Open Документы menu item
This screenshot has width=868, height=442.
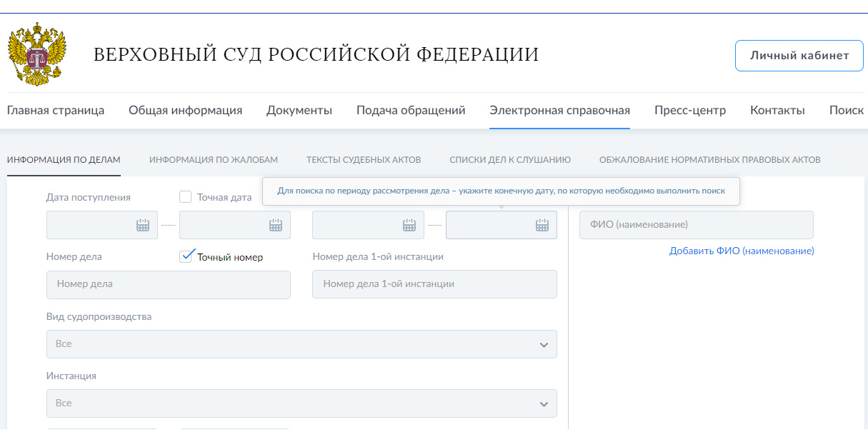point(299,110)
